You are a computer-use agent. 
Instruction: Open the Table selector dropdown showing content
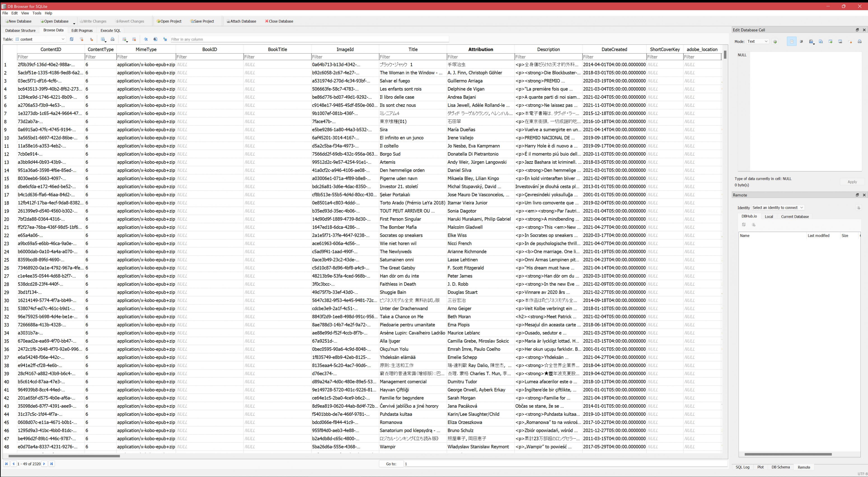point(40,40)
